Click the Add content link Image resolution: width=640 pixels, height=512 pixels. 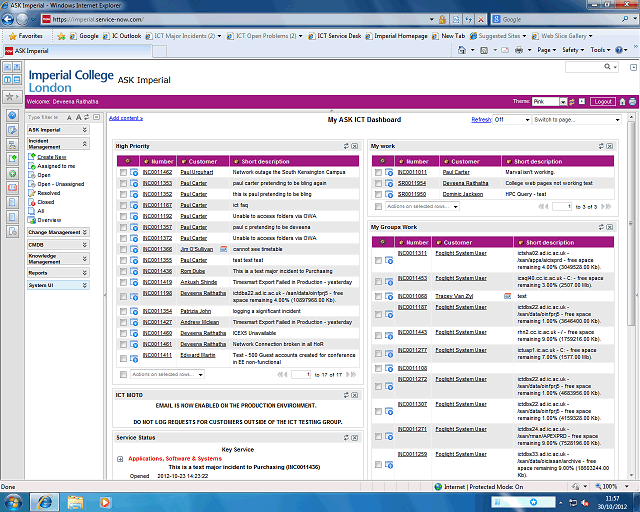click(x=126, y=118)
